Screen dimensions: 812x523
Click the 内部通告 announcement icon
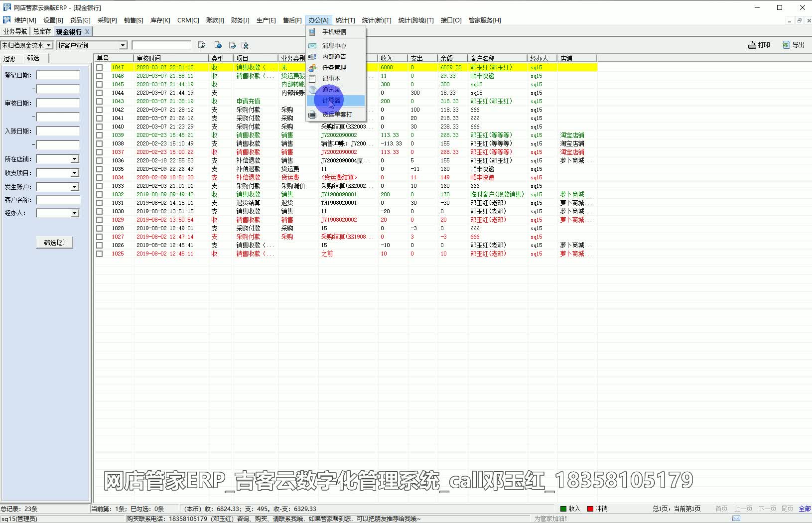pos(312,56)
